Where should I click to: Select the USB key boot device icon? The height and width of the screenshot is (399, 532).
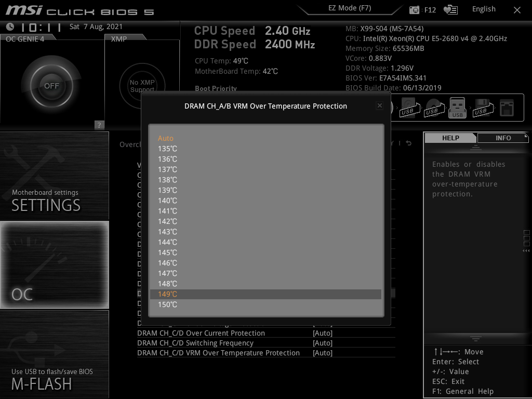click(457, 108)
